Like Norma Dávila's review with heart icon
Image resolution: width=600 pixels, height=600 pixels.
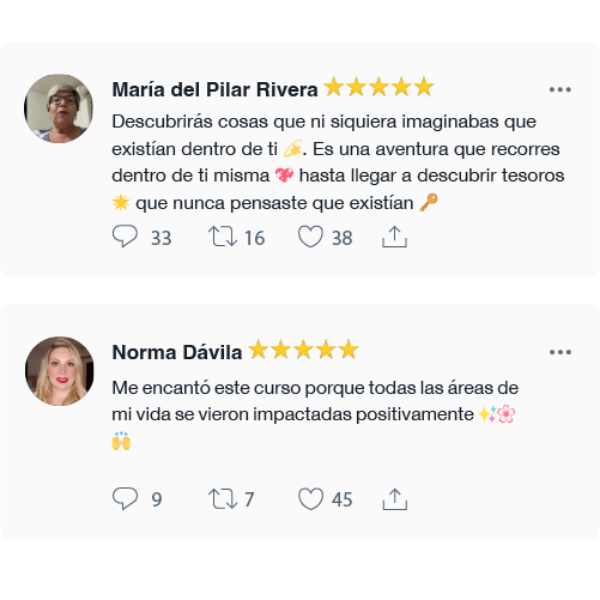pyautogui.click(x=310, y=499)
